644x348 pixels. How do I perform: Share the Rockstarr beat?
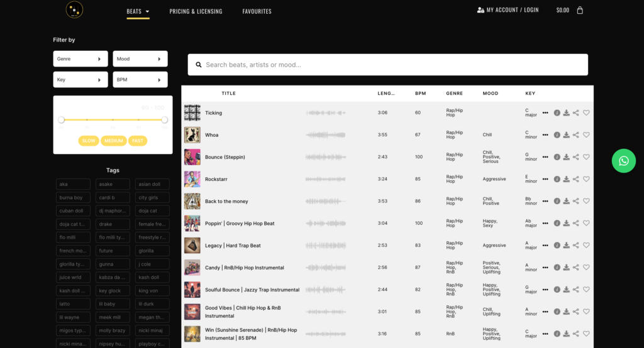(x=576, y=179)
